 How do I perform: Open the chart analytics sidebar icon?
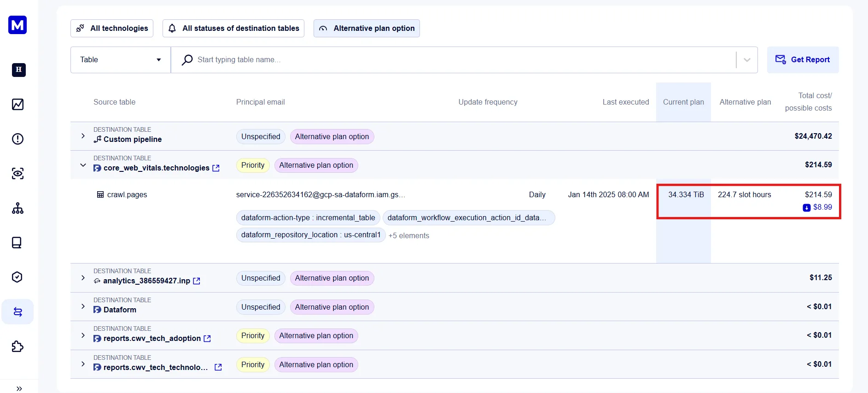pyautogui.click(x=17, y=105)
